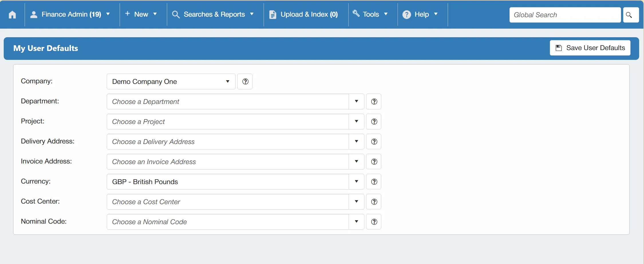The width and height of the screenshot is (644, 264).
Task: Show help for the Project field
Action: click(x=374, y=122)
